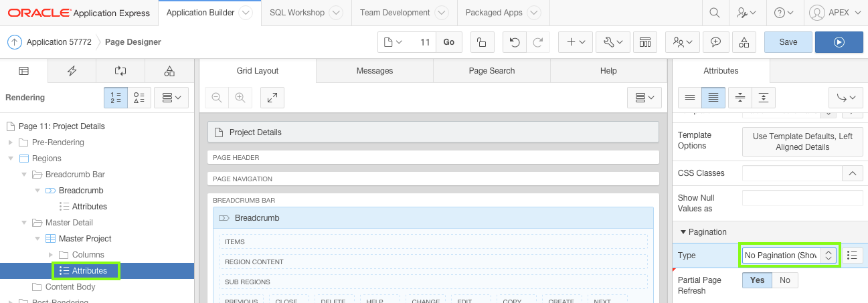Open Template Options defaults button
The height and width of the screenshot is (303, 868).
click(802, 141)
